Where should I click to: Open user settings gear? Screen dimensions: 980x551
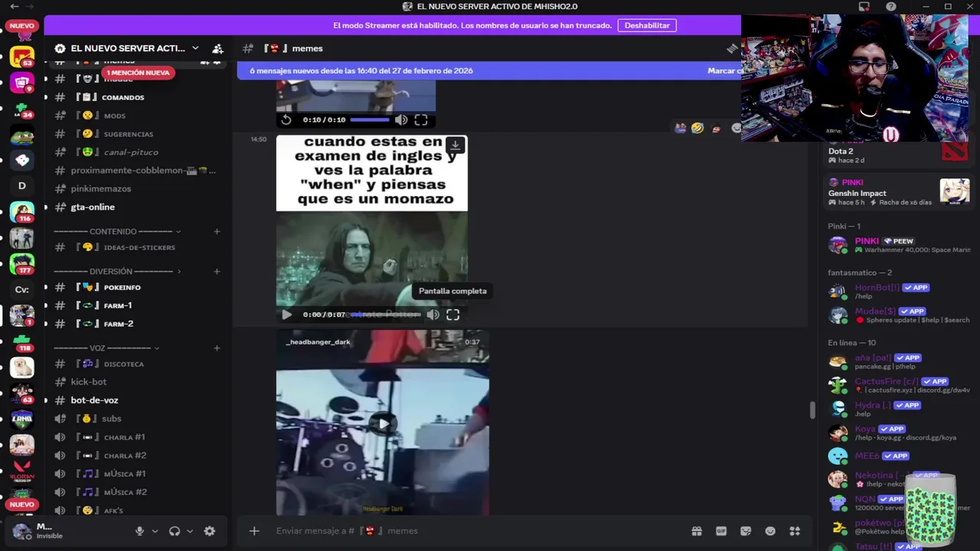pos(210,531)
